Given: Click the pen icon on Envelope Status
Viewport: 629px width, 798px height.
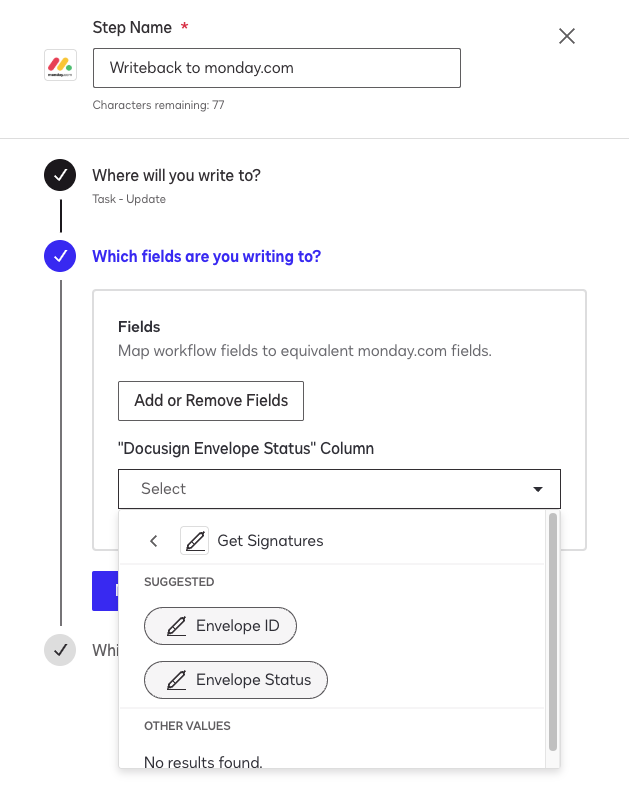Looking at the screenshot, I should [x=177, y=680].
